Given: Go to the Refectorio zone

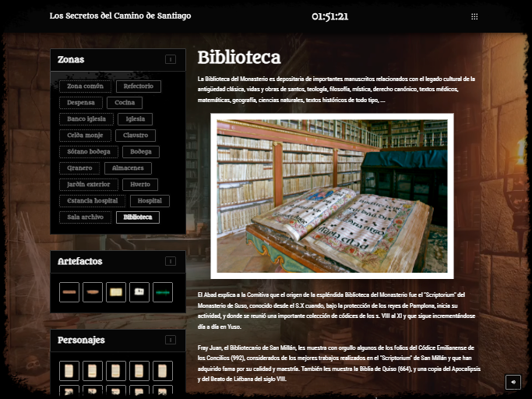Looking at the screenshot, I should point(138,87).
